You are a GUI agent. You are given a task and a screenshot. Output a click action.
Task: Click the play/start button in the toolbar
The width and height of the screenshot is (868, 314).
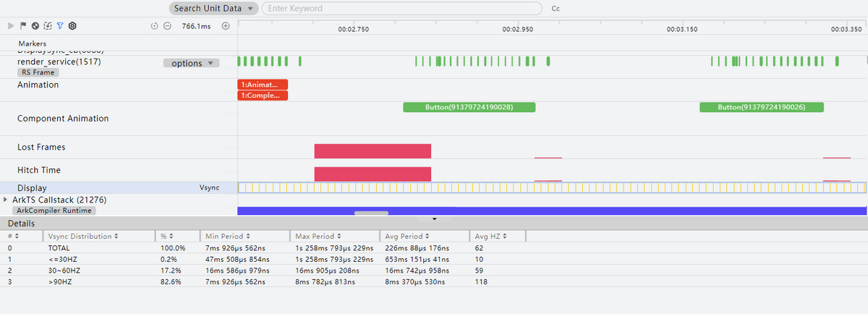pos(11,26)
